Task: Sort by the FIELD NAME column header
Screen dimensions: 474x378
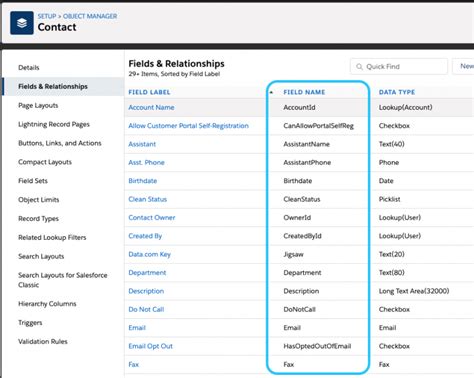Action: pos(304,92)
